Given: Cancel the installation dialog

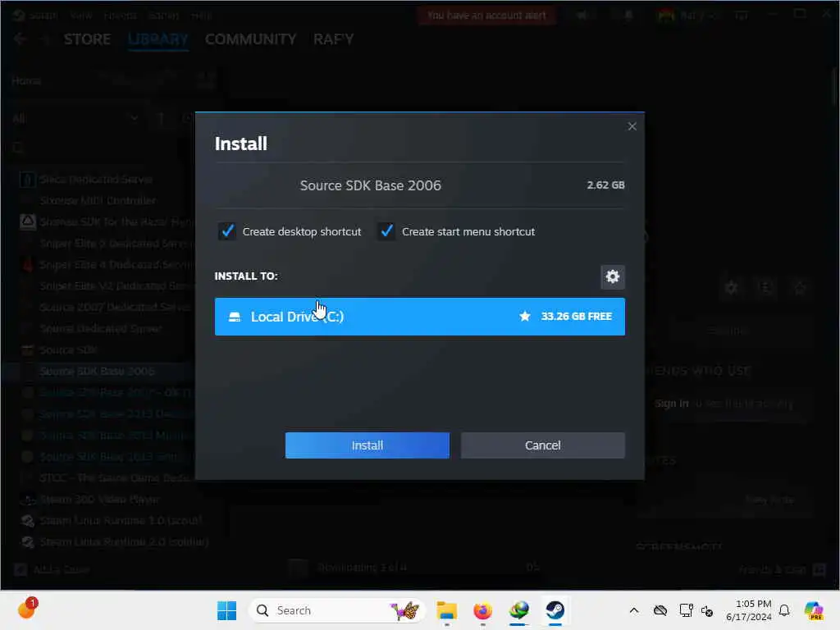Looking at the screenshot, I should [x=543, y=445].
